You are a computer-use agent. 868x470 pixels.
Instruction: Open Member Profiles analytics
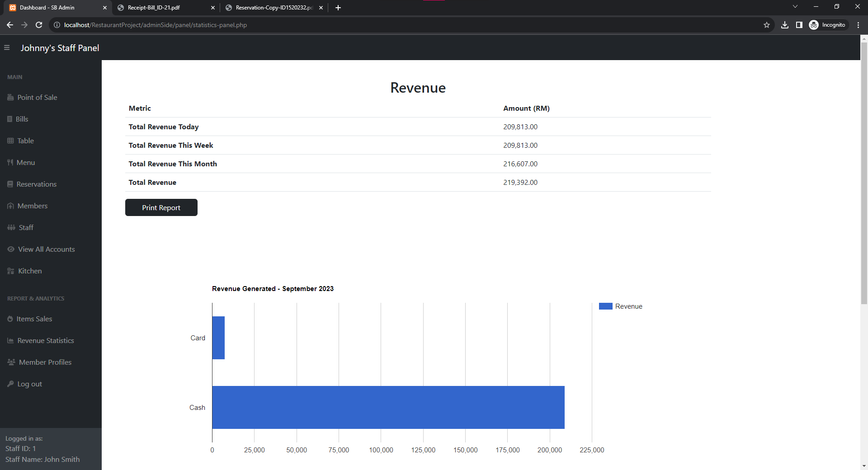(45, 362)
